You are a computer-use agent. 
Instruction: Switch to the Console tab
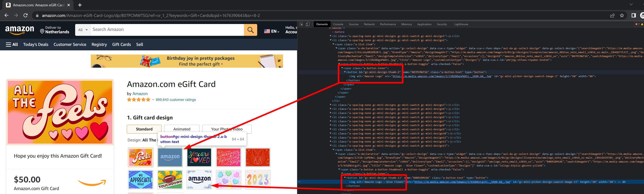338,24
